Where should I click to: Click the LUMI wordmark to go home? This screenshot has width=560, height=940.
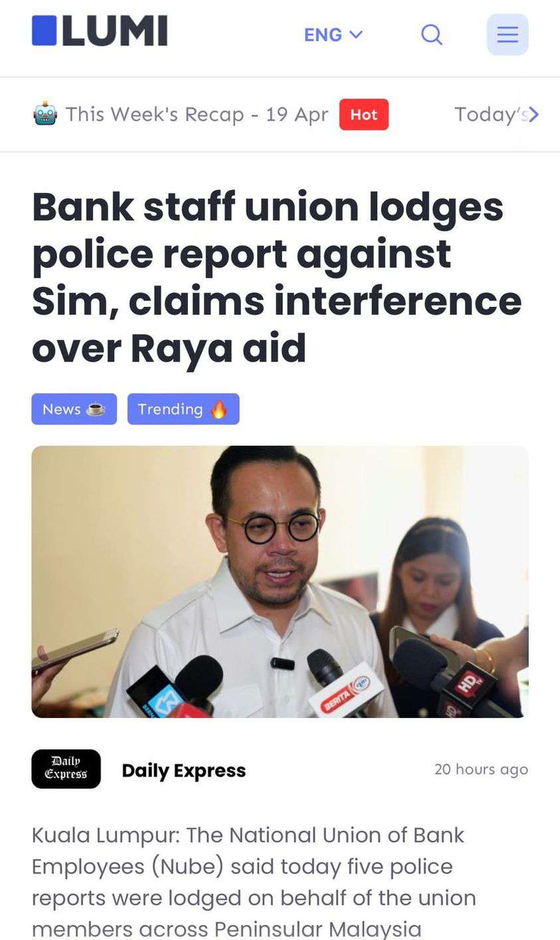(114, 31)
